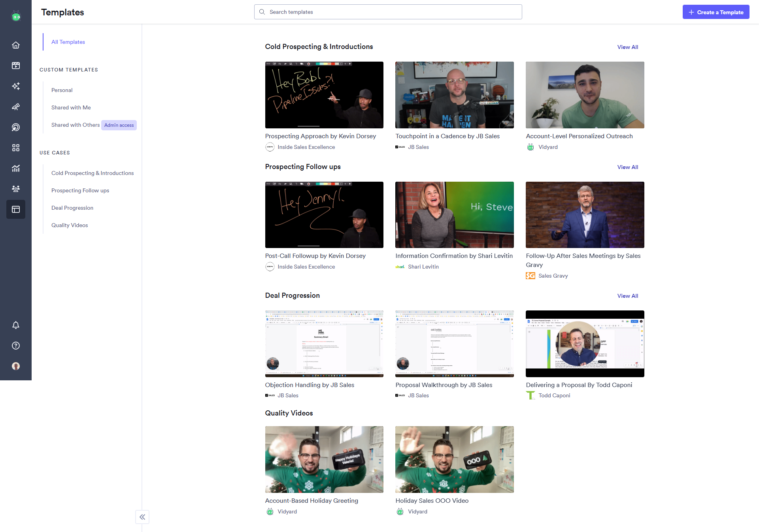Open Information Confirmation by Shari Levitin thumbnail
Image resolution: width=759 pixels, height=532 pixels.
click(455, 215)
